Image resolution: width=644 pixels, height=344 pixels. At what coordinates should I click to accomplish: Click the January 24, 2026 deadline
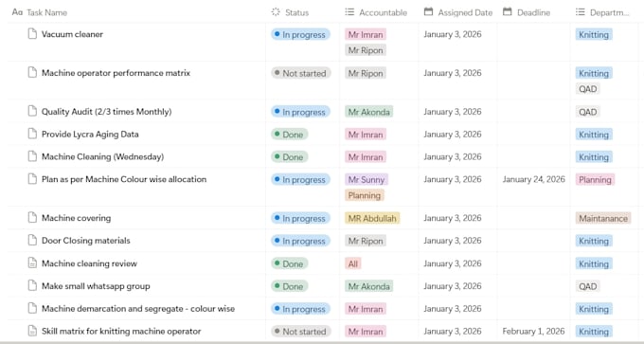533,179
